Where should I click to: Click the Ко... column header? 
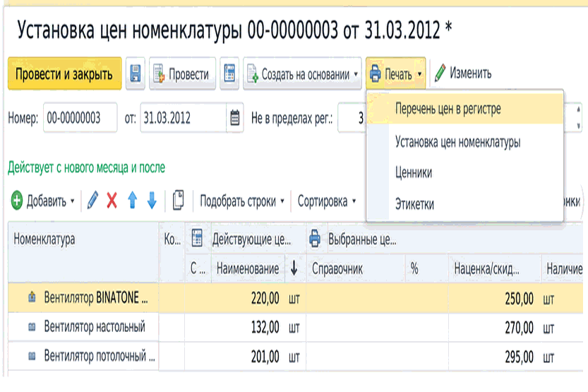click(x=172, y=252)
